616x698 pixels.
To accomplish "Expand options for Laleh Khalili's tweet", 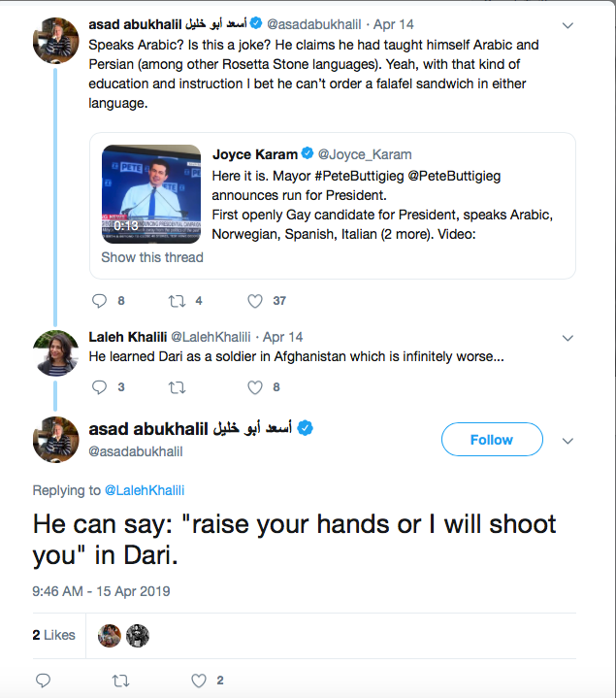I will pos(567,337).
